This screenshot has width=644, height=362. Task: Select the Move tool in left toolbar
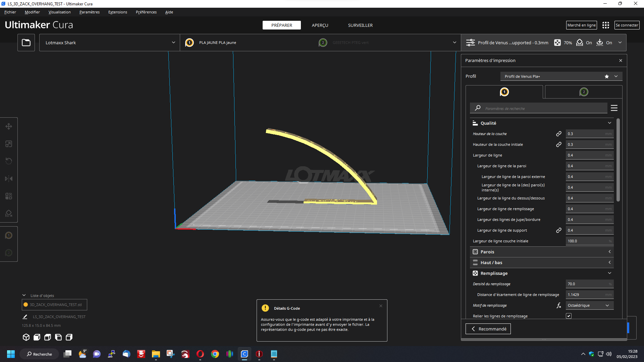(9, 126)
